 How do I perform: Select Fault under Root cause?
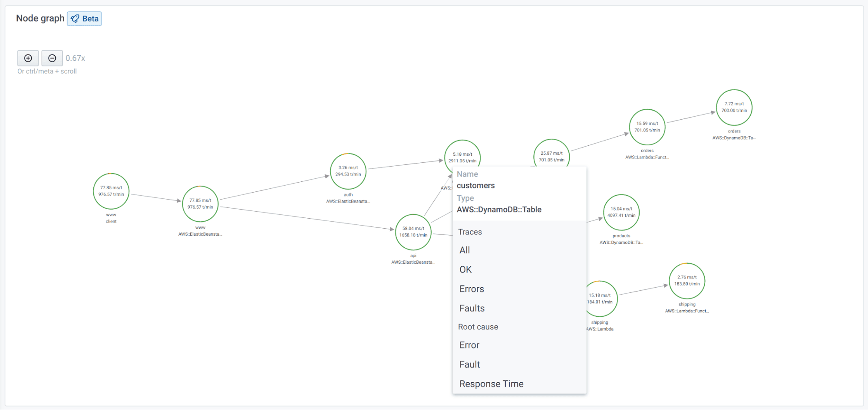(x=470, y=364)
